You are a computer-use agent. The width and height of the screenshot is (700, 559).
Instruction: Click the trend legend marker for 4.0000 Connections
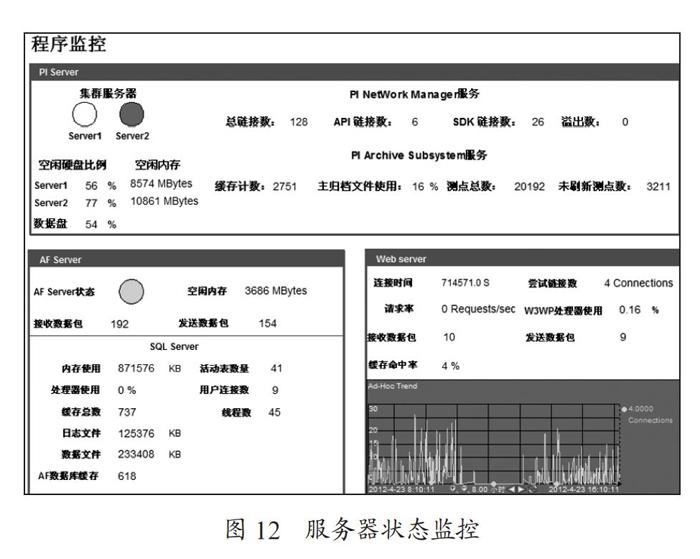(x=624, y=409)
